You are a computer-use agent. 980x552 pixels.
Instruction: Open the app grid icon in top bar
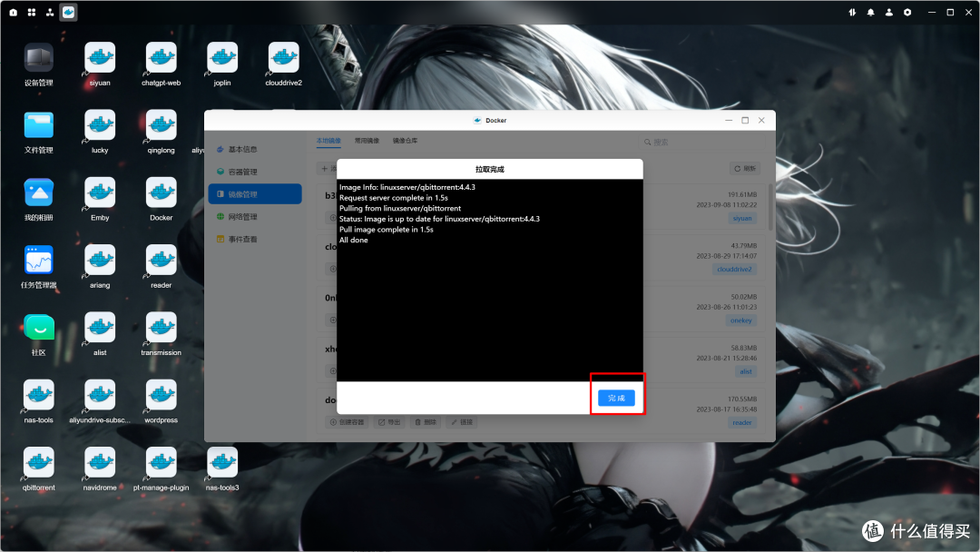point(31,12)
